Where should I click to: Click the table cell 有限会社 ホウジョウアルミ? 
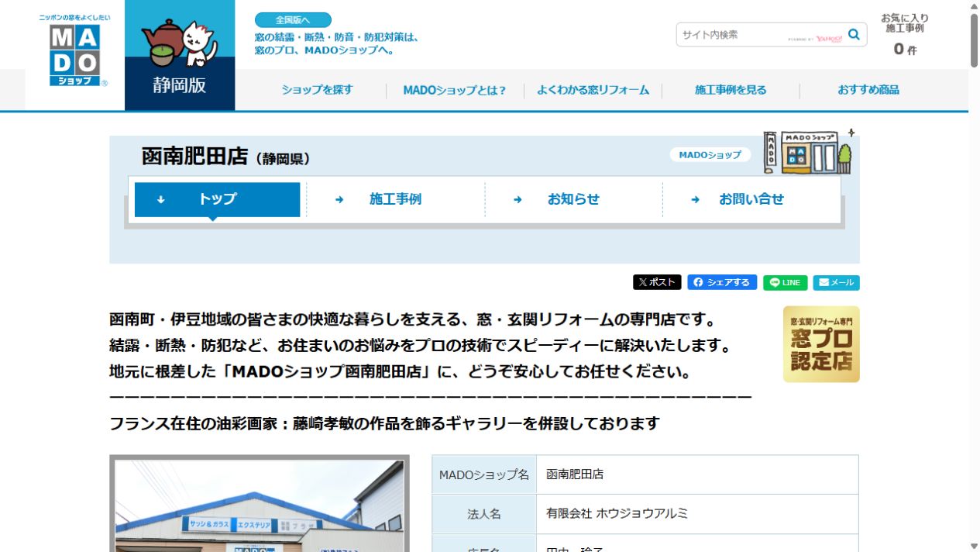(697, 514)
